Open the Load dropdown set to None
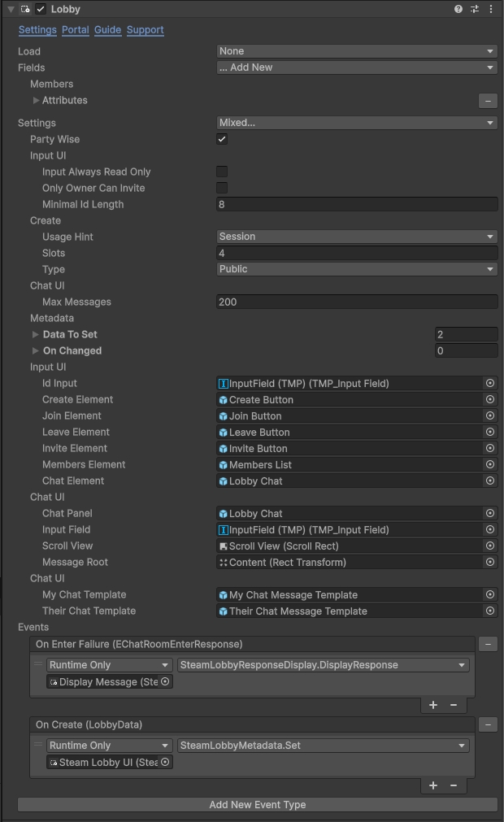Screen dimensions: 504x822 click(356, 51)
